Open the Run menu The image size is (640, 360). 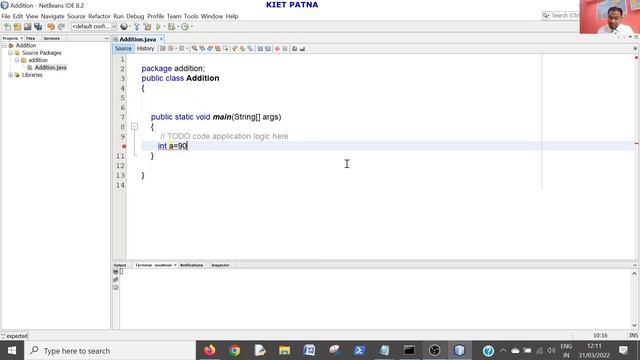point(118,16)
